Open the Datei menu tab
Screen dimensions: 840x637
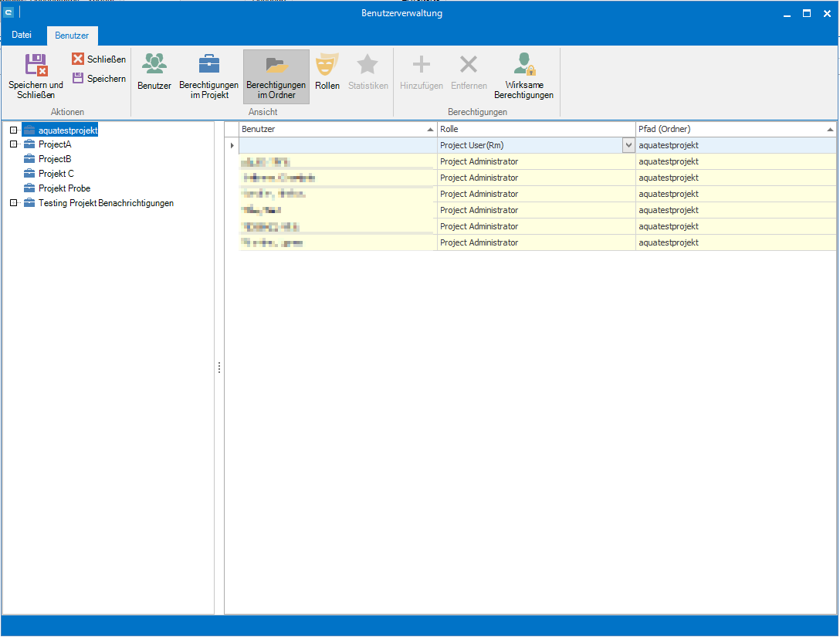(x=22, y=36)
